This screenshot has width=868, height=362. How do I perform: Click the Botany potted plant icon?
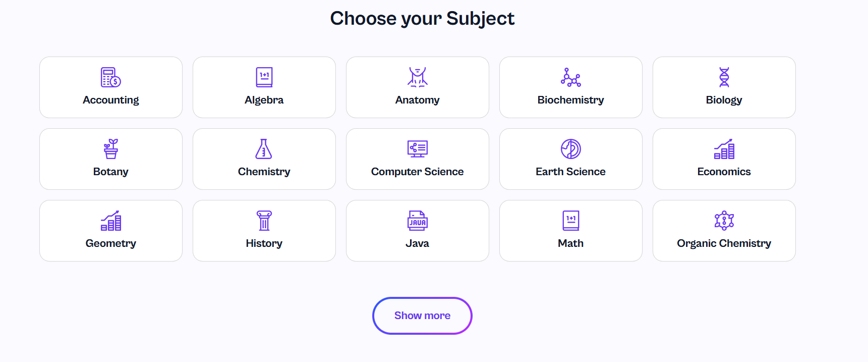point(111,149)
